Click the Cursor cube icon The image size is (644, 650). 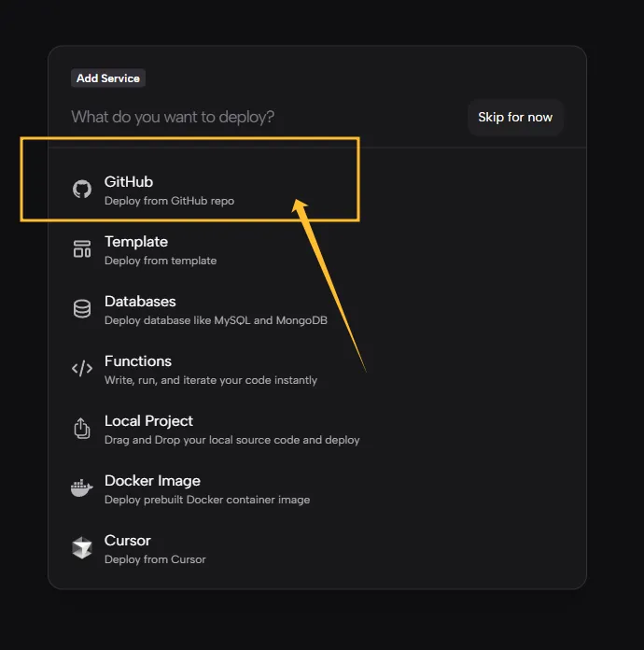point(82,547)
